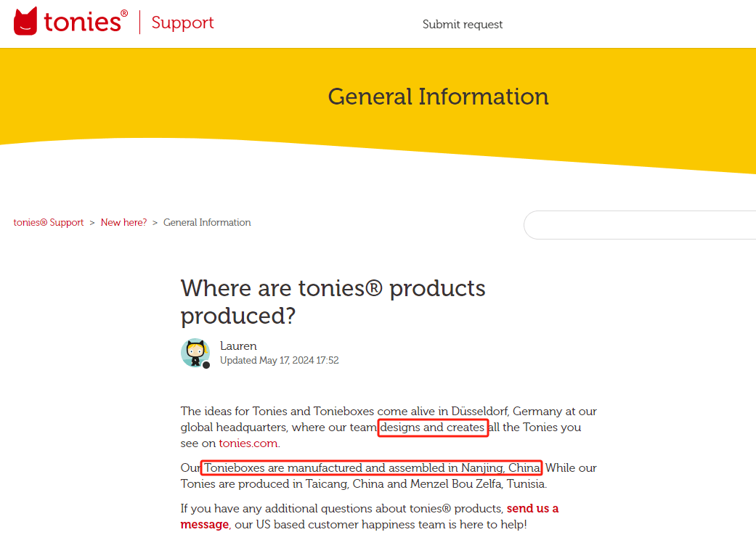The width and height of the screenshot is (756, 556).
Task: Click the General Information banner heading
Action: click(x=438, y=97)
